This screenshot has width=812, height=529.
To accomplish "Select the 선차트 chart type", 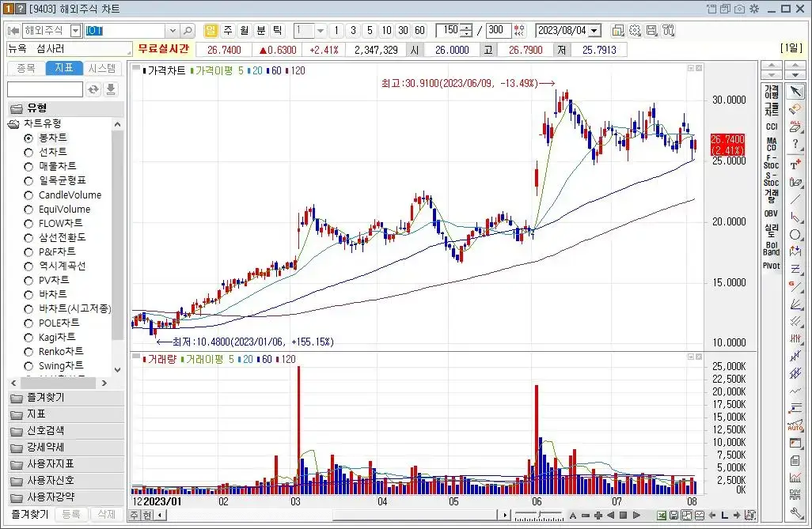I will click(x=46, y=152).
